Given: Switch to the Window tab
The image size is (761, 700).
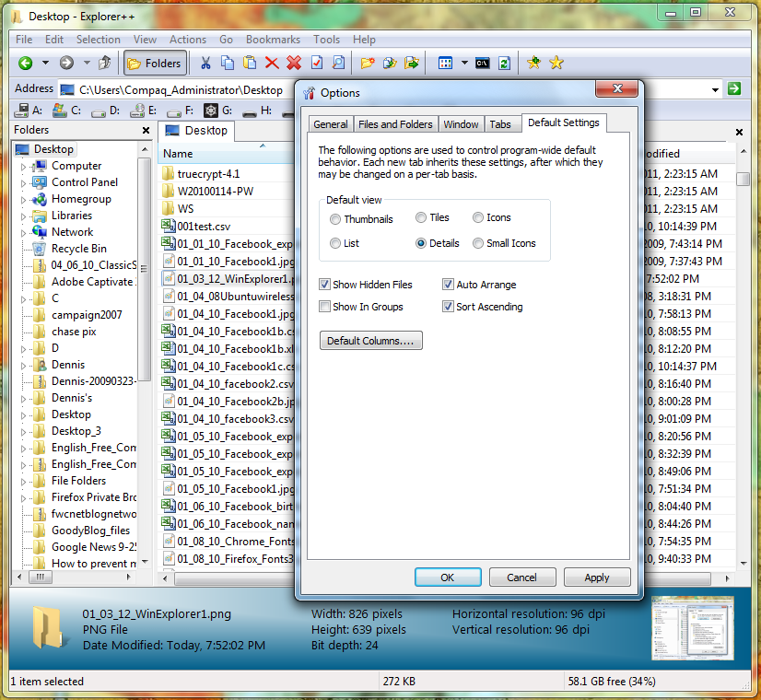Looking at the screenshot, I should click(x=461, y=124).
